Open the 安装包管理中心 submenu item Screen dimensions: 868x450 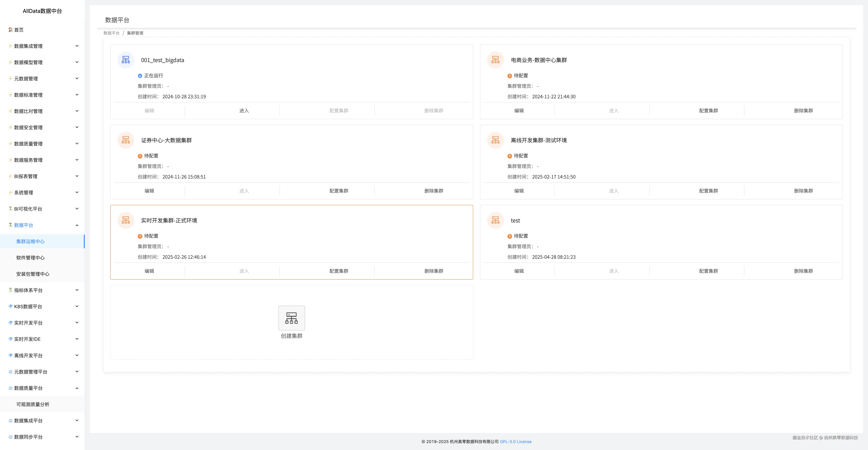[x=33, y=274]
